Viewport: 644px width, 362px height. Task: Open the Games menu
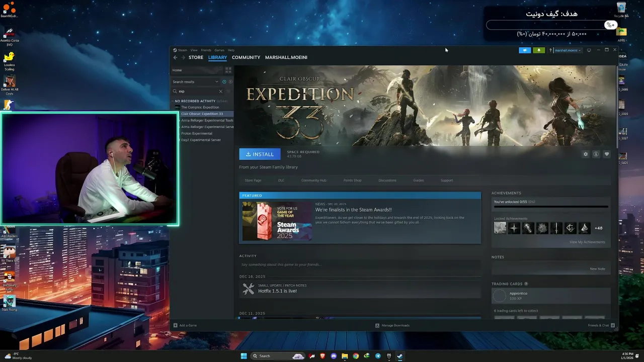click(x=219, y=50)
